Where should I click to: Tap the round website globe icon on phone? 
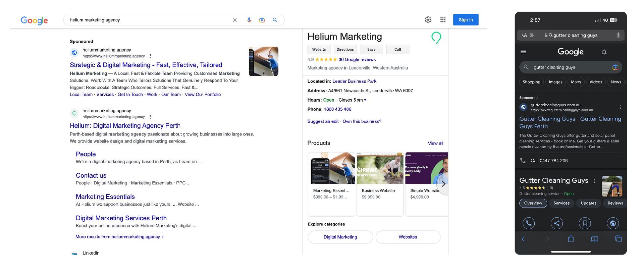click(613, 223)
